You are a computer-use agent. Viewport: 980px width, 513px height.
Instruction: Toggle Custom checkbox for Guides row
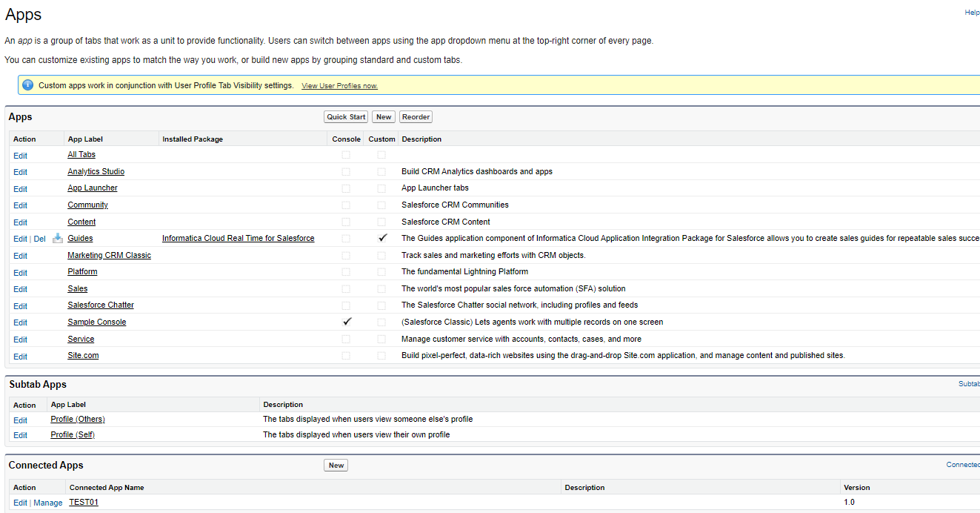pos(382,238)
